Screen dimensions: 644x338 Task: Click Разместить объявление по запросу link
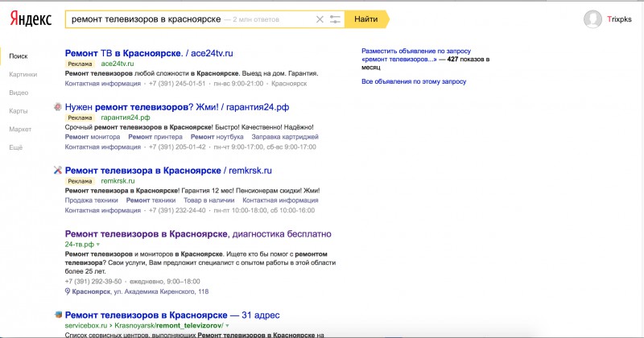pos(416,51)
